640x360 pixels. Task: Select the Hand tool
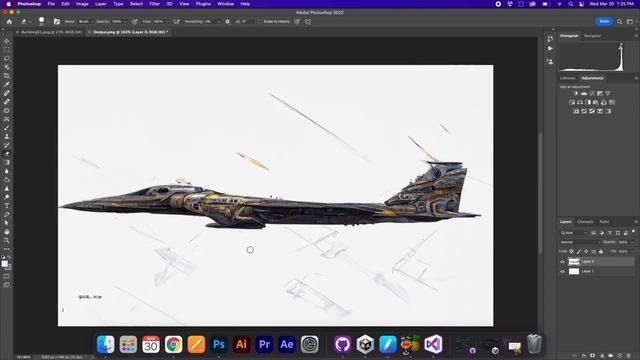coord(7,232)
